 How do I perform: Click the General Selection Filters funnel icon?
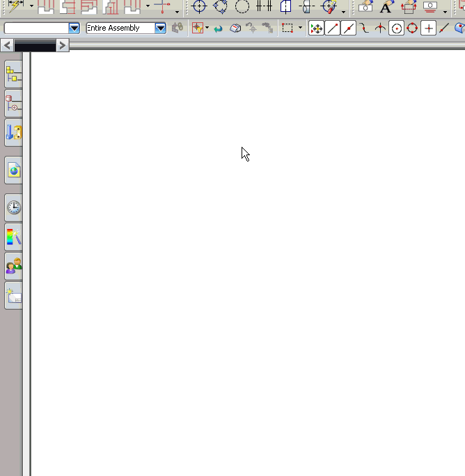coord(198,29)
